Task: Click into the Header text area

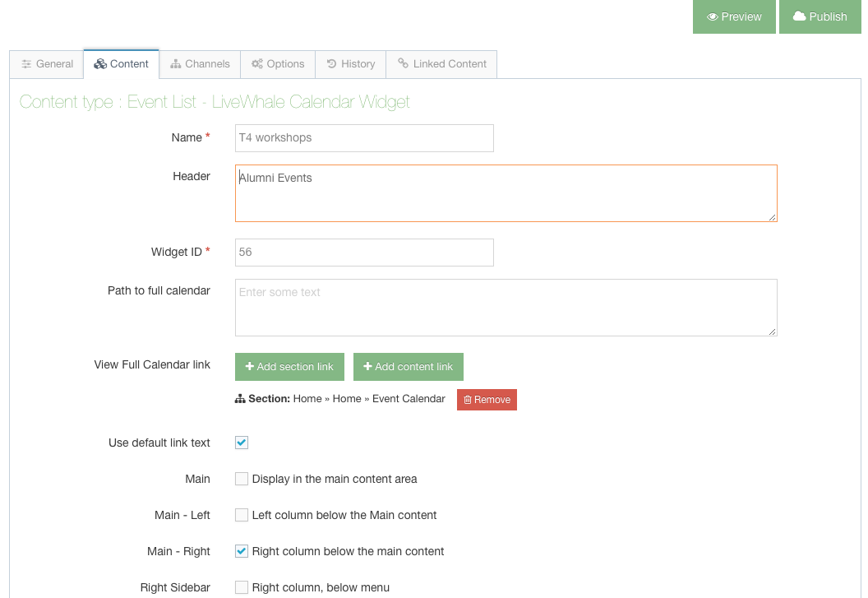Action: (x=506, y=193)
